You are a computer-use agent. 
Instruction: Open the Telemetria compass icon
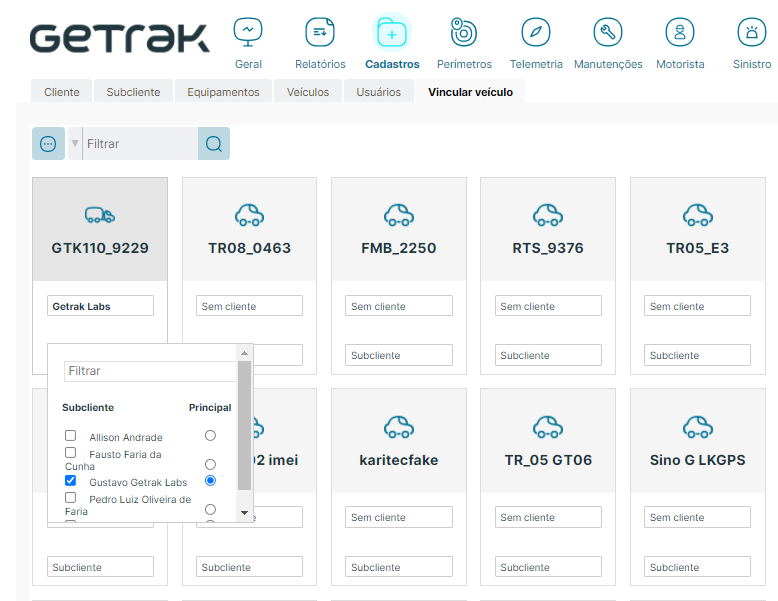click(x=536, y=32)
